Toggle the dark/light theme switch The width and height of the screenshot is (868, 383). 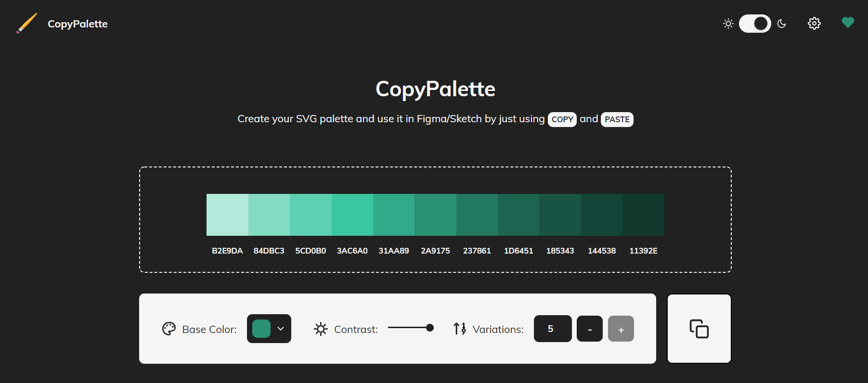pyautogui.click(x=755, y=24)
